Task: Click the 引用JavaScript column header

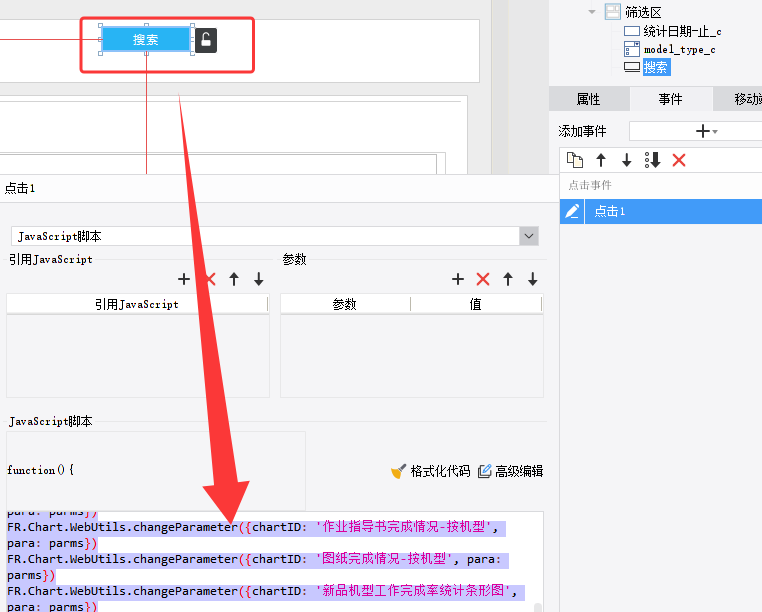Action: point(137,304)
